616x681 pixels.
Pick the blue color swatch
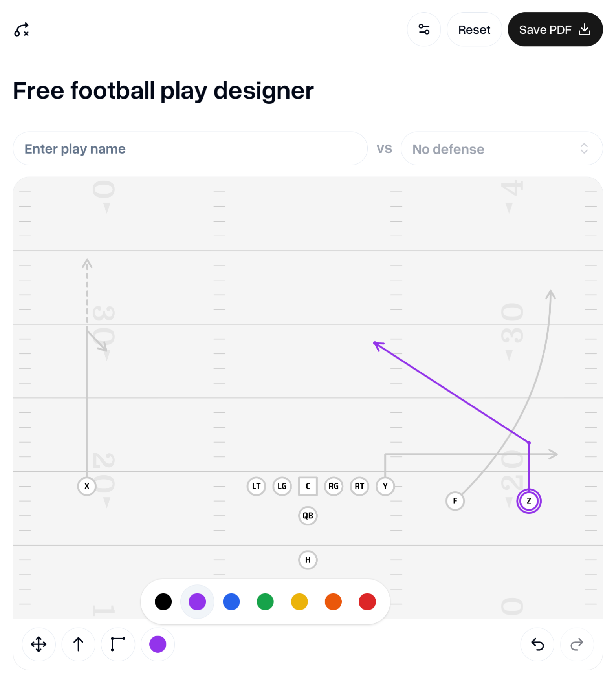[x=231, y=601]
